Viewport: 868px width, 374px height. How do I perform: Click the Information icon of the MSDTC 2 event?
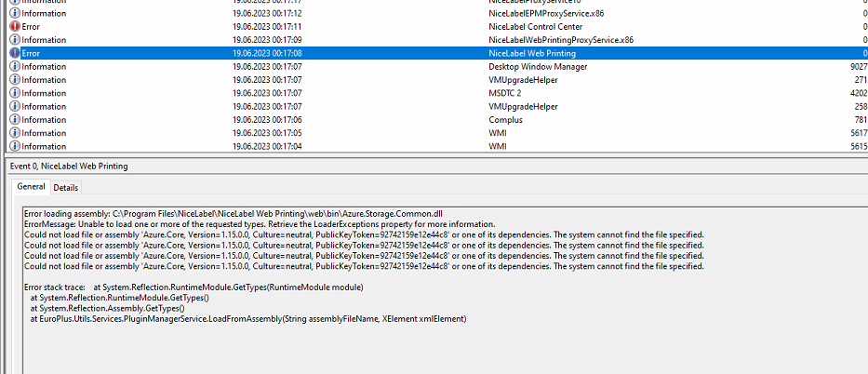point(15,93)
